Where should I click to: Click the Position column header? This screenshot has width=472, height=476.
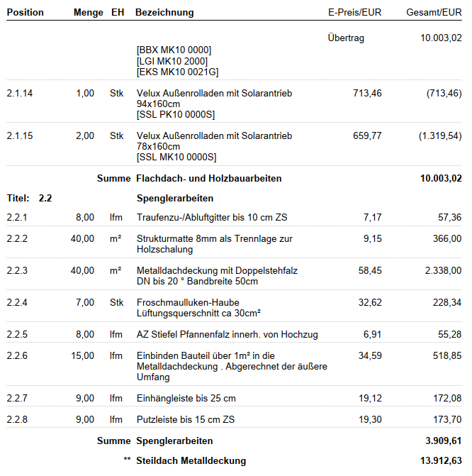tap(26, 13)
